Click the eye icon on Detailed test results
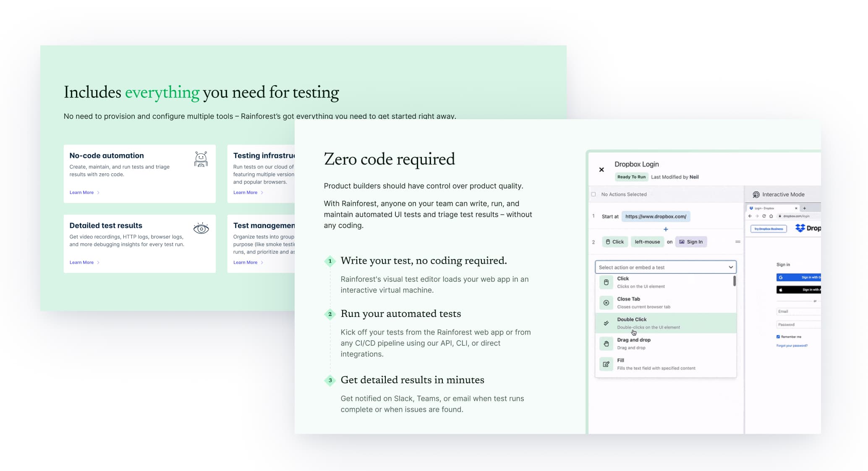Image resolution: width=868 pixels, height=471 pixels. point(201,229)
